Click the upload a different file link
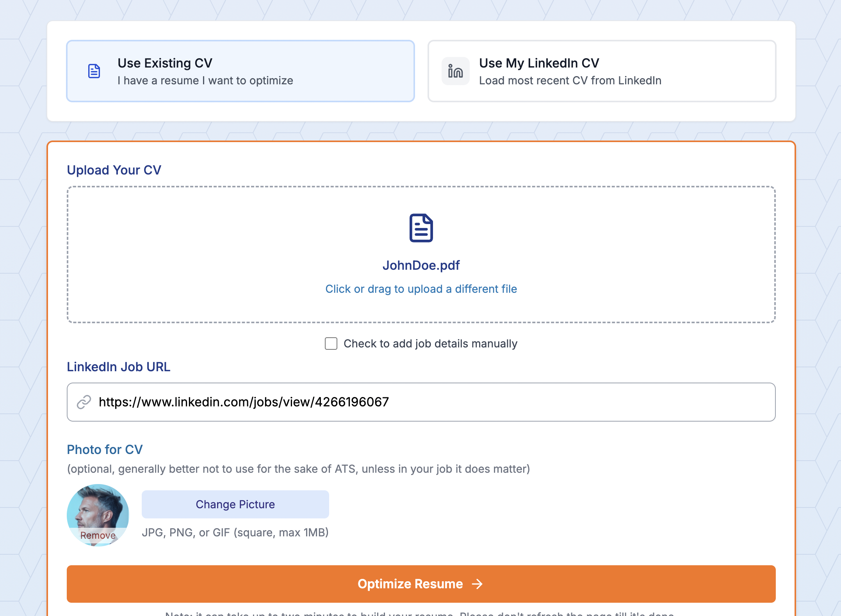This screenshot has height=616, width=841. click(421, 289)
